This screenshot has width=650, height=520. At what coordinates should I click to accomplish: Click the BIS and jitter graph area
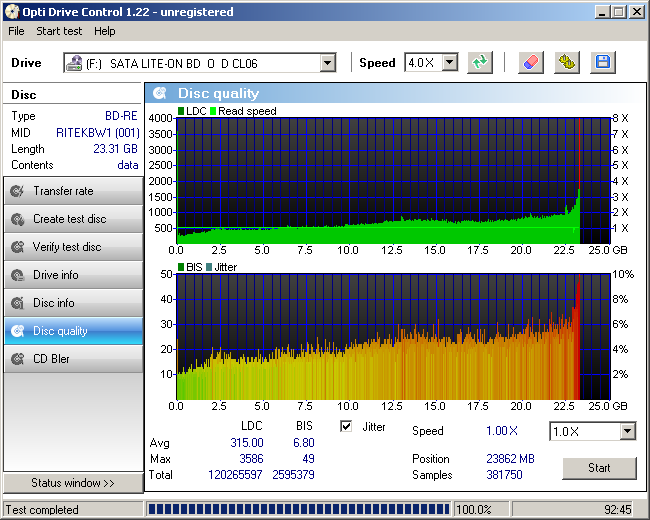tap(393, 337)
